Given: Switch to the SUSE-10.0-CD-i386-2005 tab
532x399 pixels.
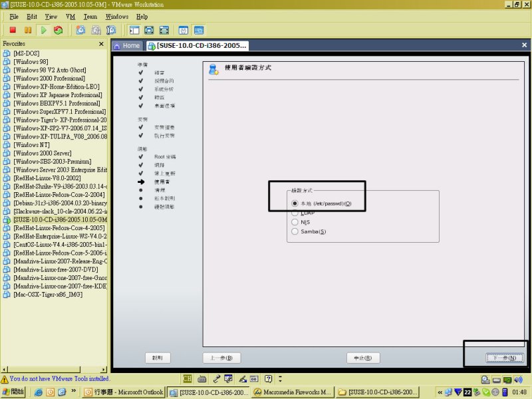Looking at the screenshot, I should pyautogui.click(x=198, y=46).
